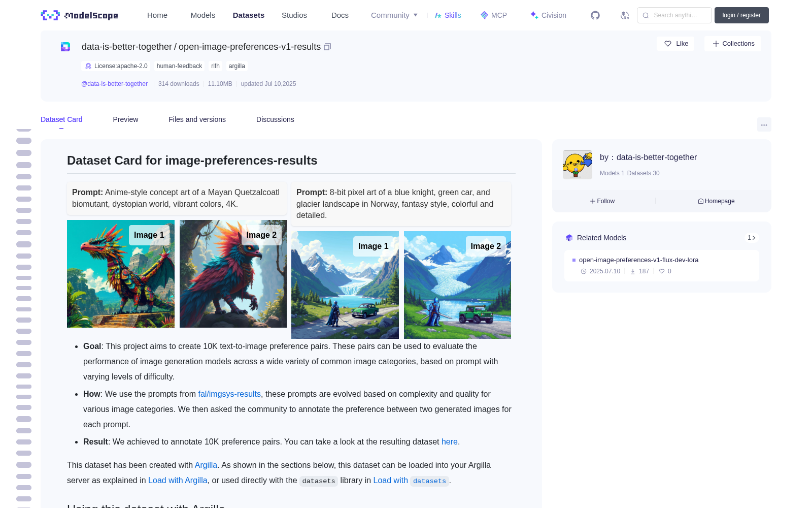
Task: Open the author Homepage link
Action: tap(716, 201)
